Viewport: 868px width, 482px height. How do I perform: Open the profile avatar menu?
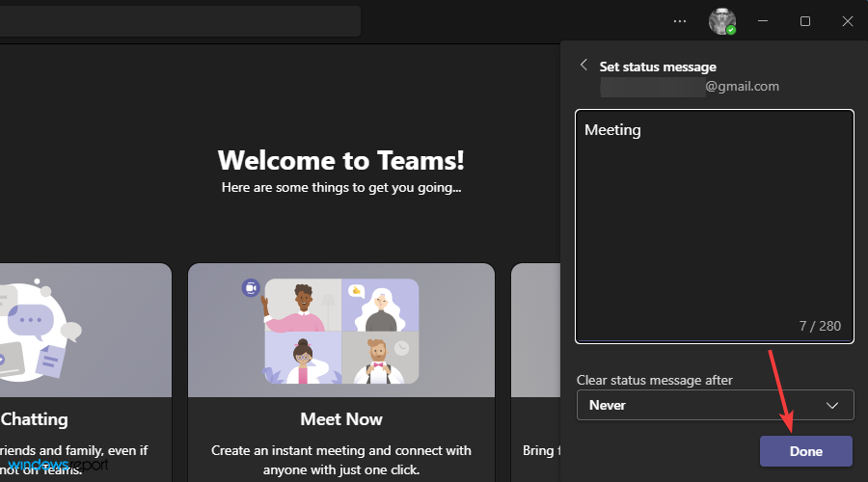[x=722, y=21]
